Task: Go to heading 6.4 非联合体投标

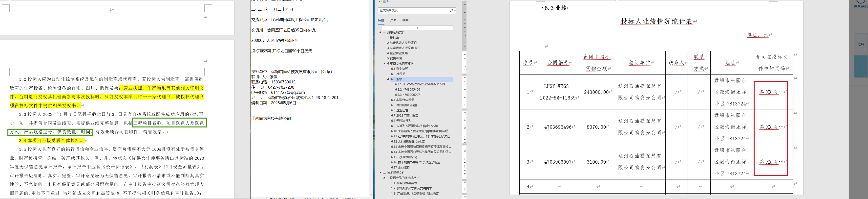Action: tap(403, 100)
